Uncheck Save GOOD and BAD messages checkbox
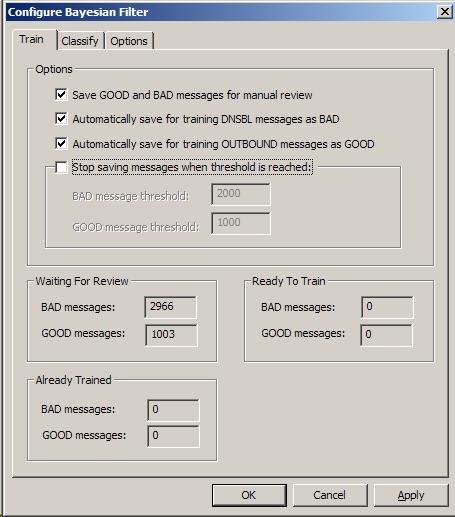 [61, 95]
